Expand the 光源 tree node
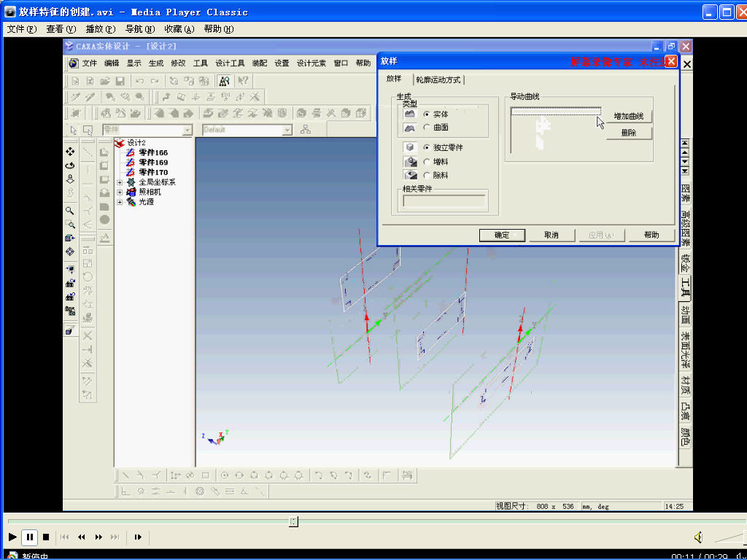This screenshot has width=747, height=560. tap(120, 202)
